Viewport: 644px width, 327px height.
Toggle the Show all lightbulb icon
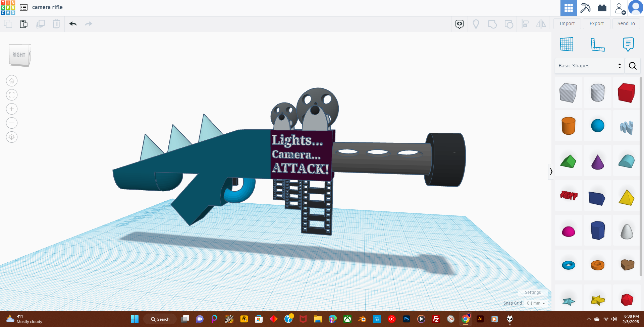pyautogui.click(x=476, y=24)
